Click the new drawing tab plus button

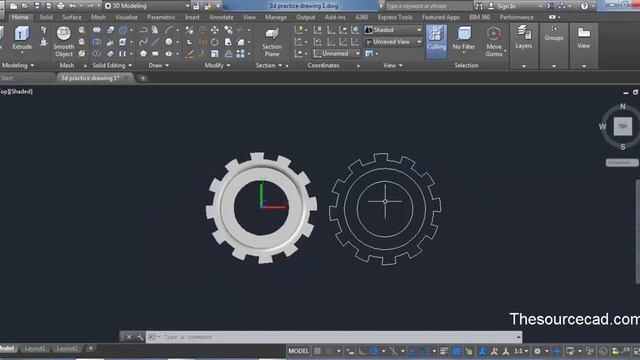[x=143, y=78]
